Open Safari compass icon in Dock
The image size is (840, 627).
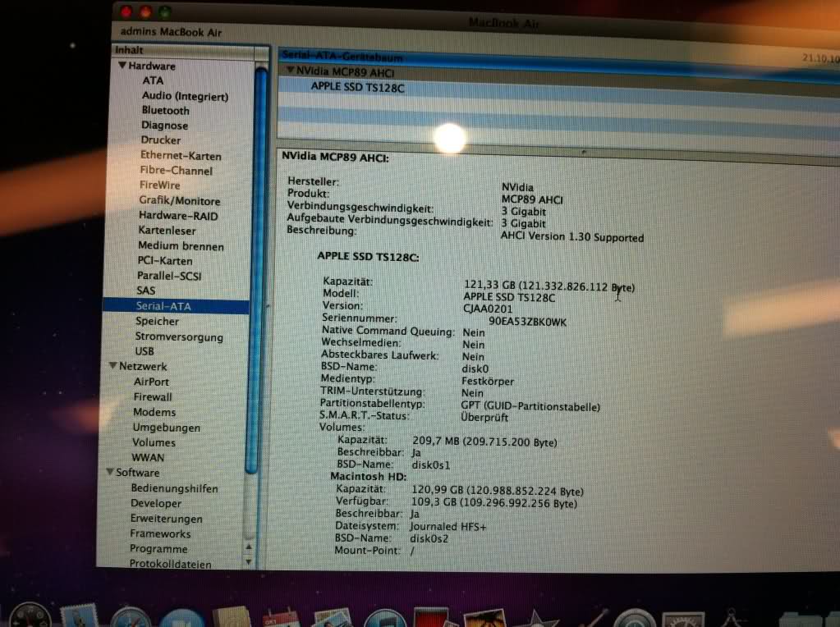pos(131,619)
